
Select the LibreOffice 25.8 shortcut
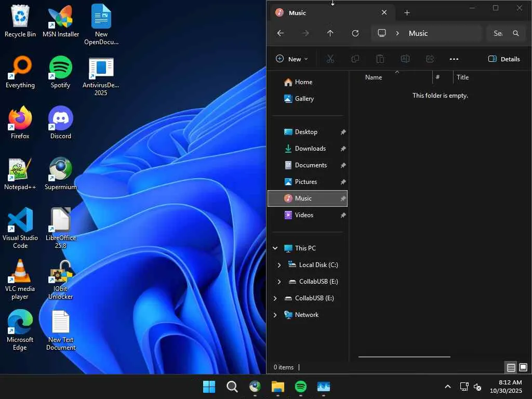tap(60, 228)
